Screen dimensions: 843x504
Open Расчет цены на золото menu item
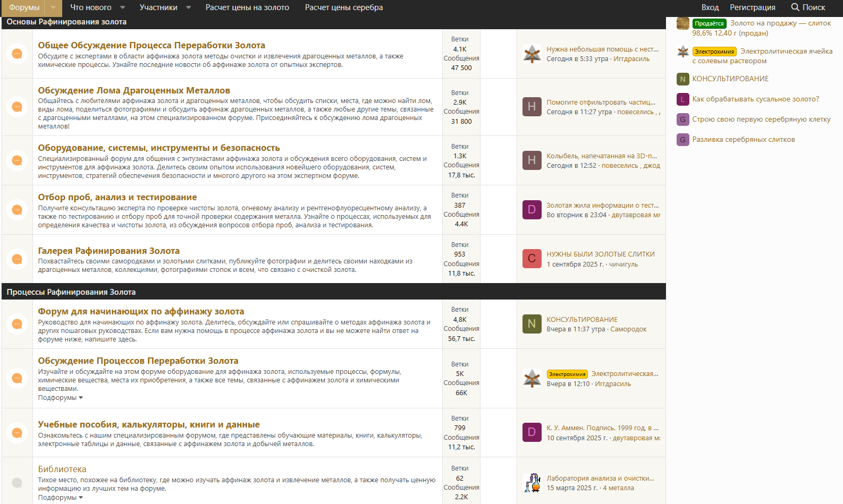pyautogui.click(x=247, y=7)
